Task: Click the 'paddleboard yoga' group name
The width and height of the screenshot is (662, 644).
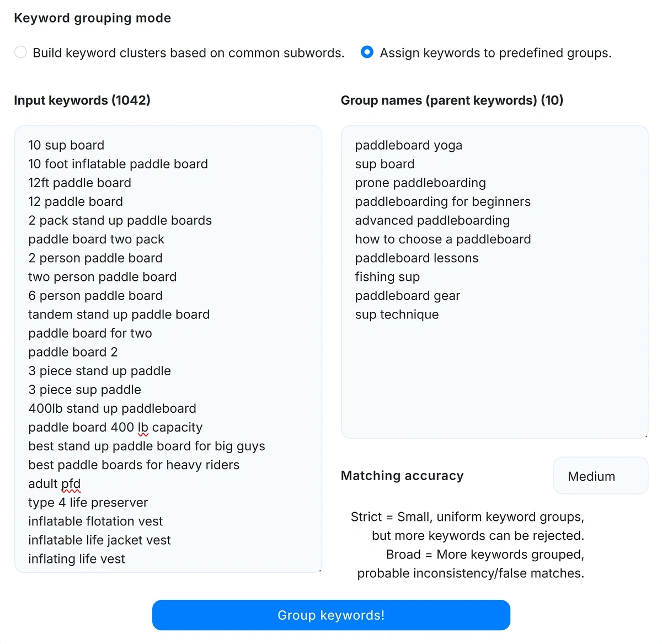Action: [x=409, y=145]
